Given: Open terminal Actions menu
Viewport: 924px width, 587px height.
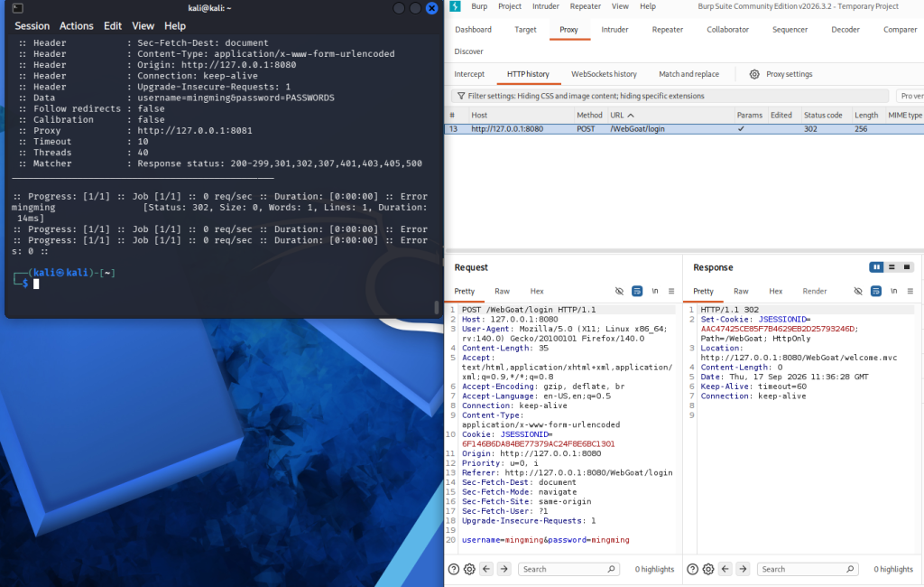Looking at the screenshot, I should pyautogui.click(x=76, y=26).
